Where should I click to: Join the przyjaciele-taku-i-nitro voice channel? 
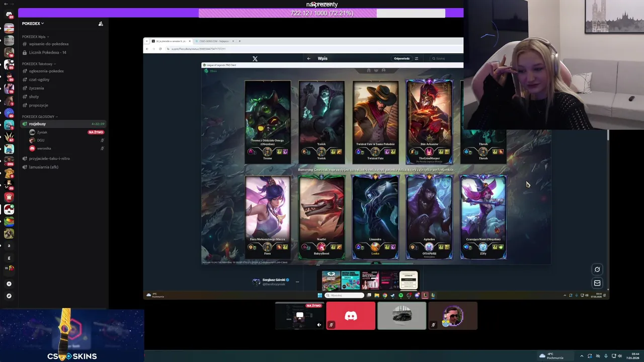click(49, 159)
